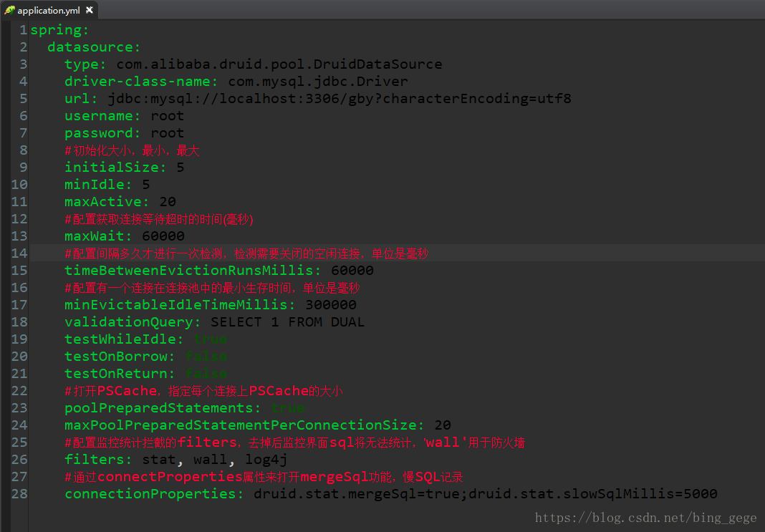Click the 'username:' key

coord(102,116)
